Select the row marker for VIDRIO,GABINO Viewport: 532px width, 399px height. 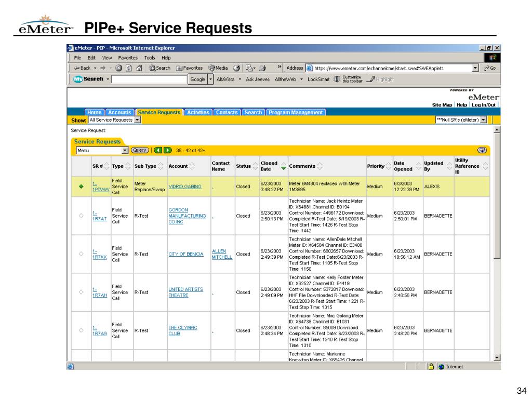(x=81, y=187)
